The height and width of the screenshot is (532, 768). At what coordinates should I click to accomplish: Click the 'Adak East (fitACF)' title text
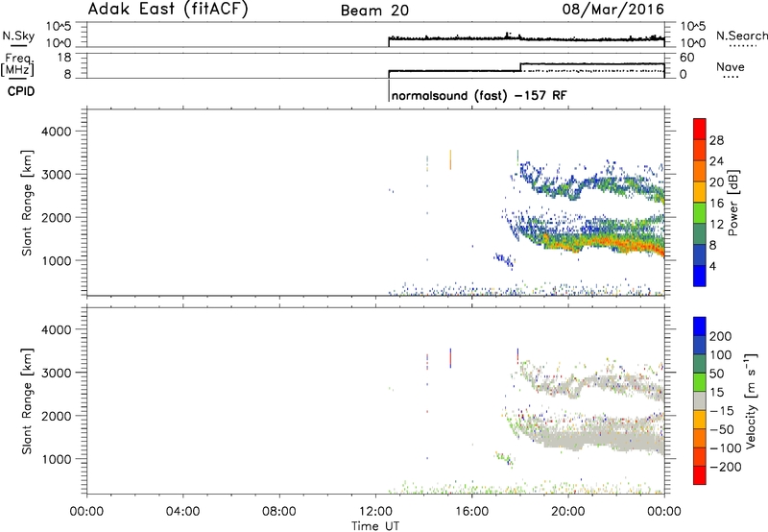click(168, 10)
